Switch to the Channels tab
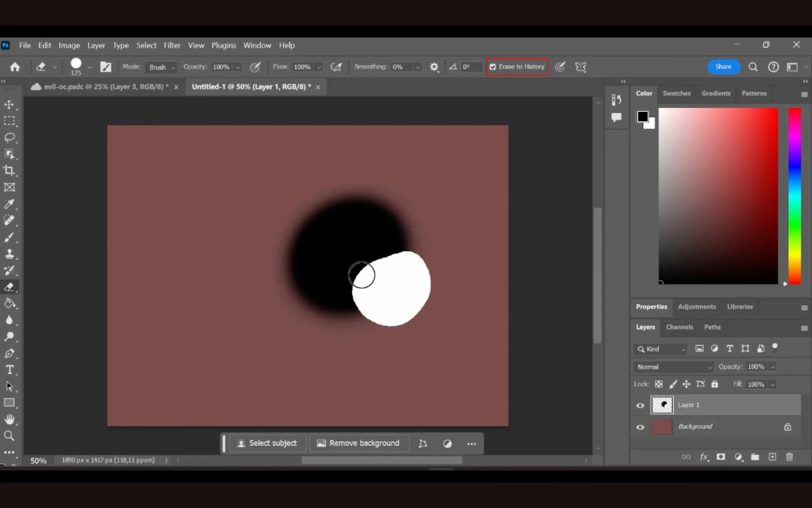The image size is (812, 508). pos(679,327)
